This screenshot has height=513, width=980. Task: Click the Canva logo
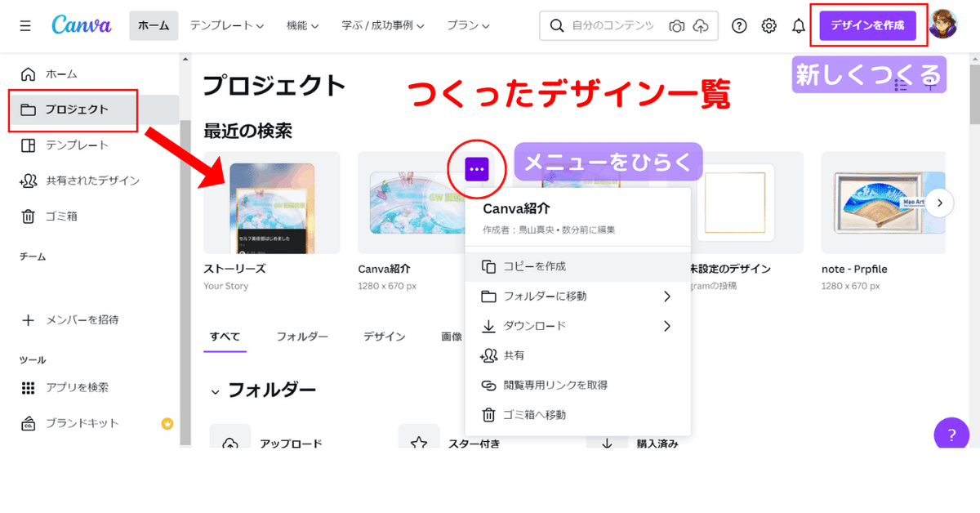click(x=82, y=25)
